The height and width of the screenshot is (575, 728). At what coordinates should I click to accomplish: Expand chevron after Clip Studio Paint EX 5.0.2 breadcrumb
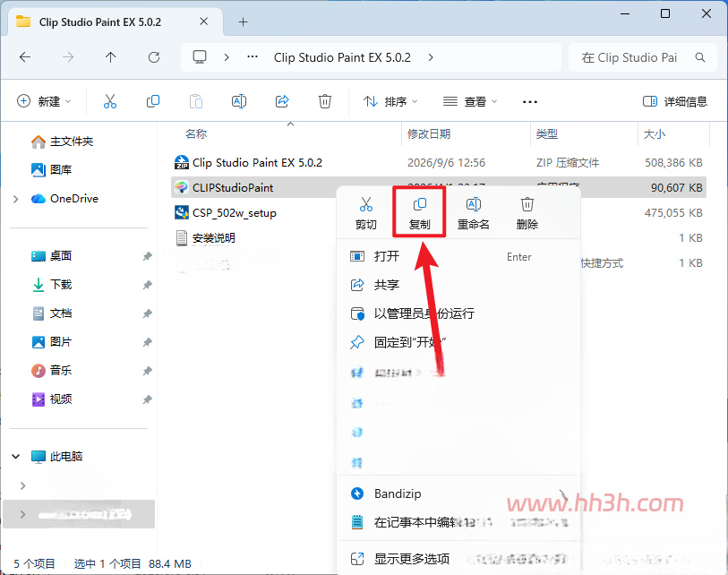[x=431, y=57]
